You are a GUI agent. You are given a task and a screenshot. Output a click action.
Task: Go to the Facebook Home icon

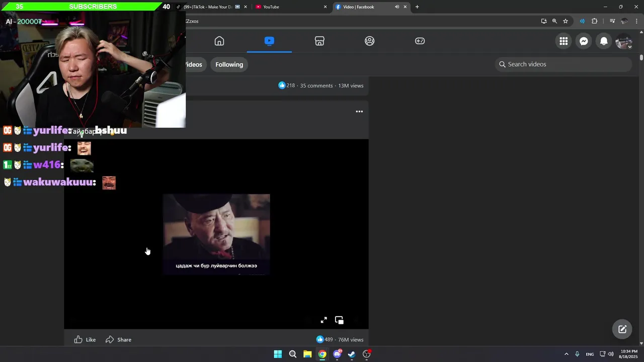click(x=219, y=41)
